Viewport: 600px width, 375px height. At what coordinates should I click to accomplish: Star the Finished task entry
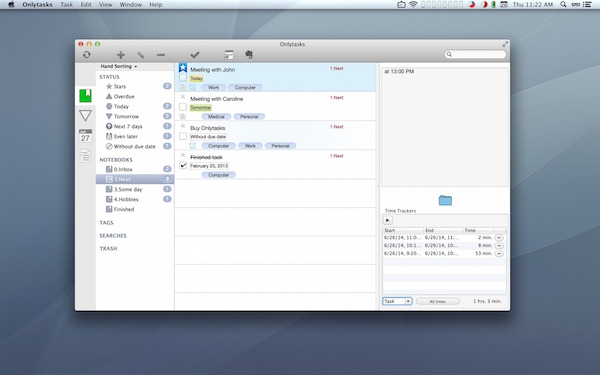pyautogui.click(x=183, y=155)
